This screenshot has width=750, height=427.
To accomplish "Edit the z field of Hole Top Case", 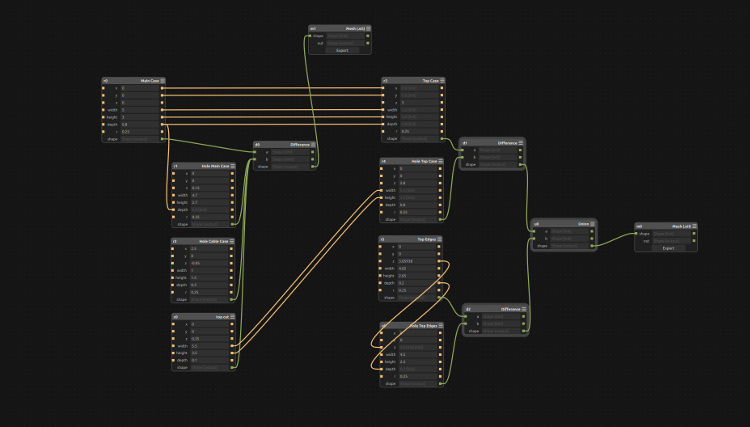I will [x=418, y=183].
